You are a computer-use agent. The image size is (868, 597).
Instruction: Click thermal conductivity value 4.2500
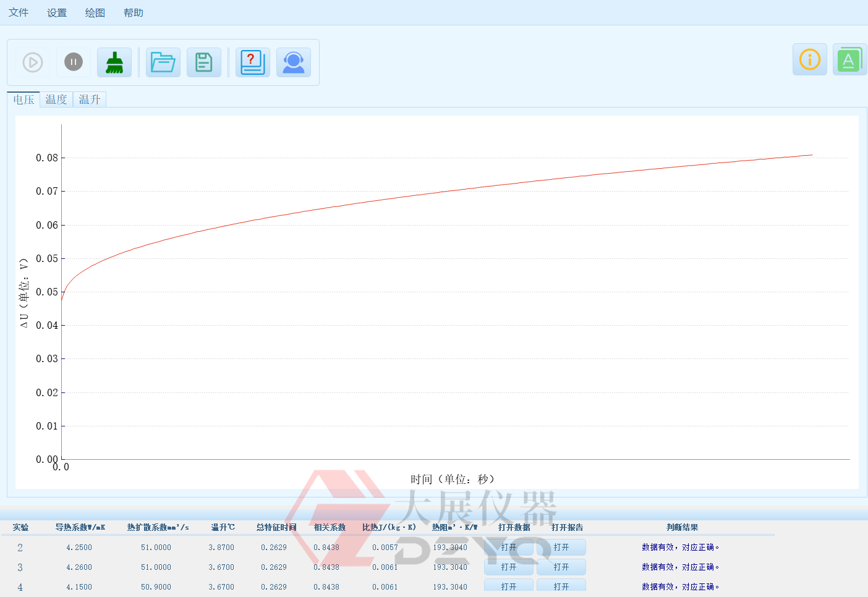point(79,548)
